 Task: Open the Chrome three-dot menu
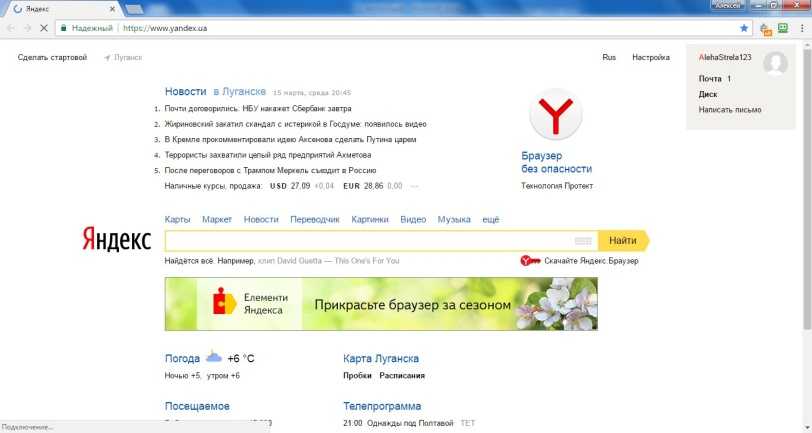(802, 28)
